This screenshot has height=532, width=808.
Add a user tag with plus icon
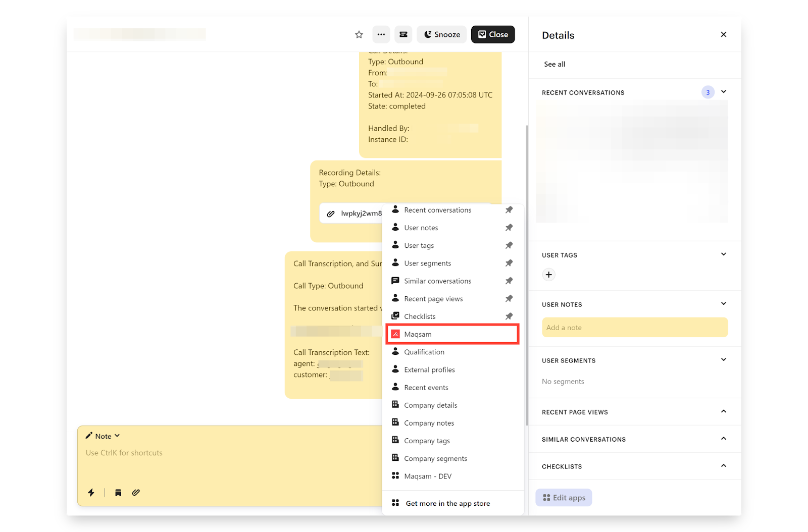[548, 275]
